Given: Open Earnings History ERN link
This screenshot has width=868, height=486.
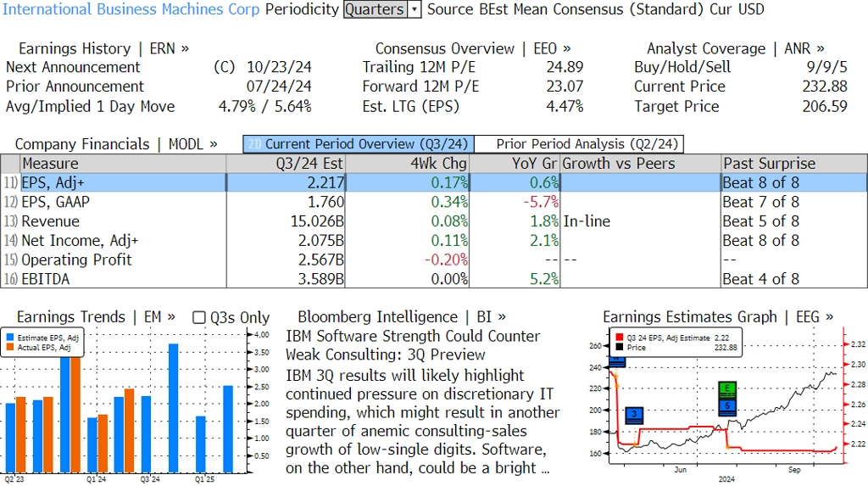Looking at the screenshot, I should pos(103,48).
